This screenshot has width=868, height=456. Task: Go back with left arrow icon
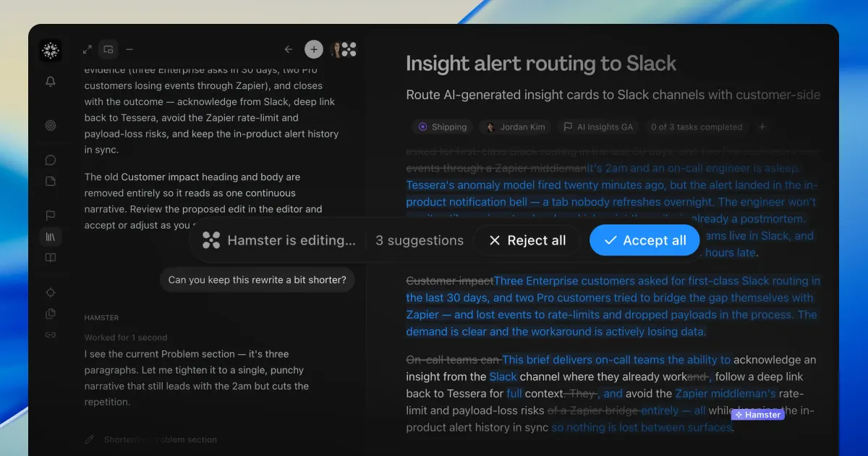[289, 49]
